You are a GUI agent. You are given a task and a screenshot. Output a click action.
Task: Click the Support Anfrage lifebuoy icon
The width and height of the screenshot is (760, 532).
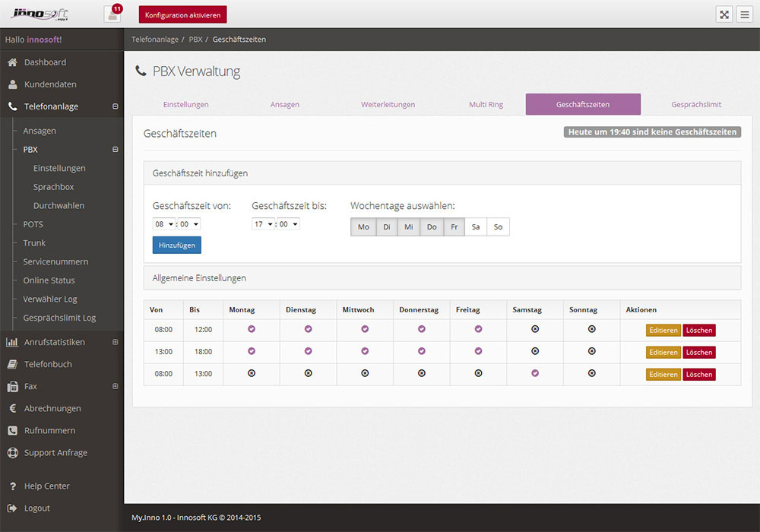click(13, 452)
